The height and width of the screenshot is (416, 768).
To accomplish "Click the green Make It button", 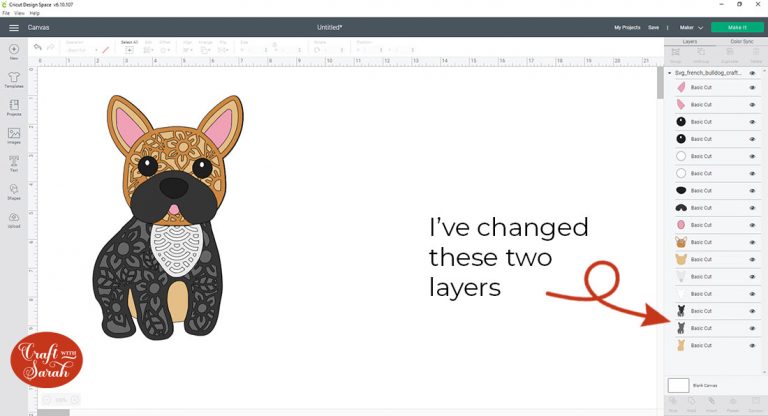I will coord(737,28).
